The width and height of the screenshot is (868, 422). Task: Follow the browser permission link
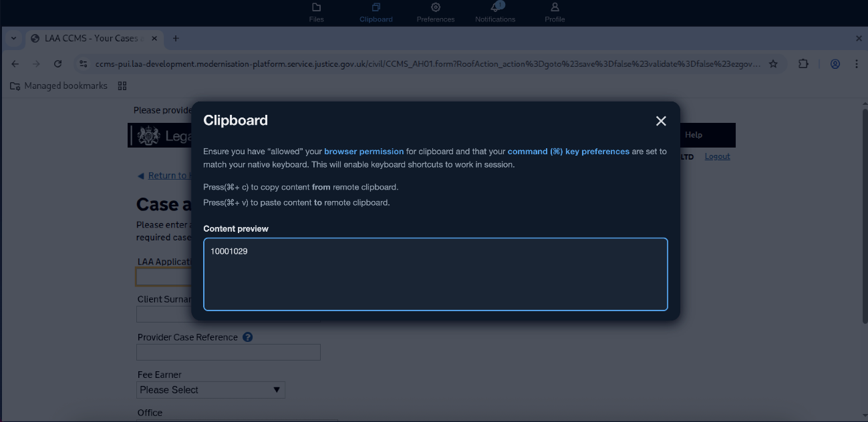click(x=364, y=152)
